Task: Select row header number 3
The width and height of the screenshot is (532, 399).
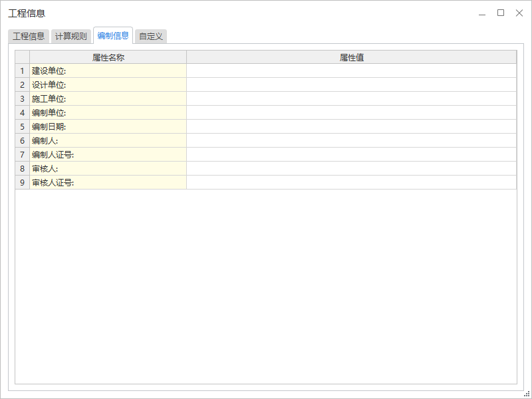Action: [x=23, y=98]
